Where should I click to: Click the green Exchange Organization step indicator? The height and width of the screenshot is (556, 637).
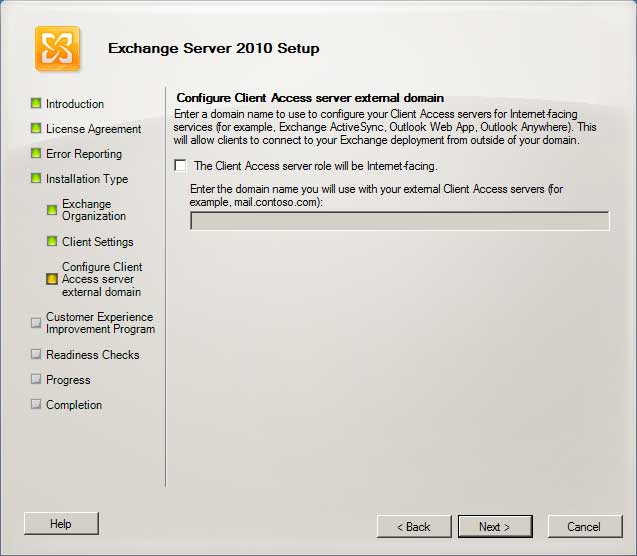[x=52, y=210]
